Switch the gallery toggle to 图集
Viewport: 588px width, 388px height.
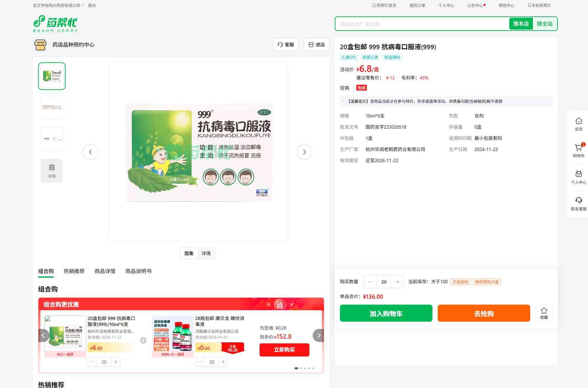[189, 253]
